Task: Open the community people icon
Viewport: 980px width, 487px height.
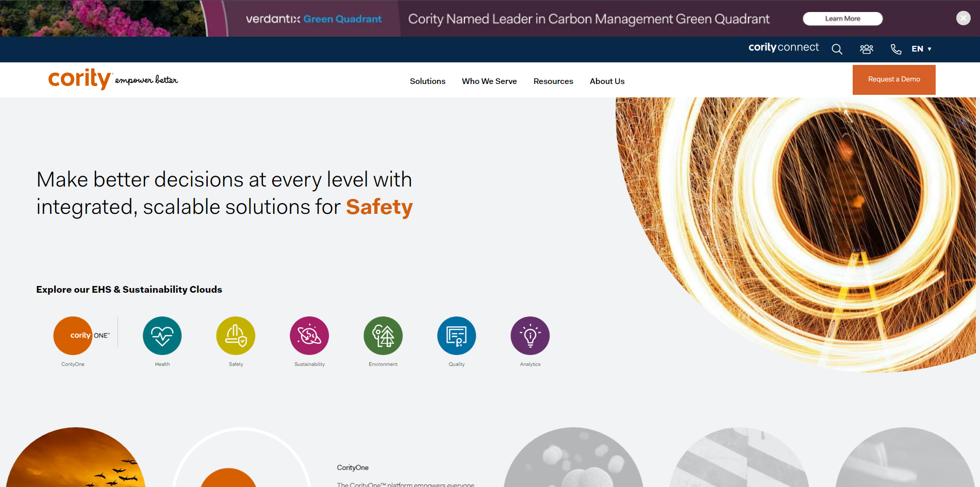Action: pos(867,49)
